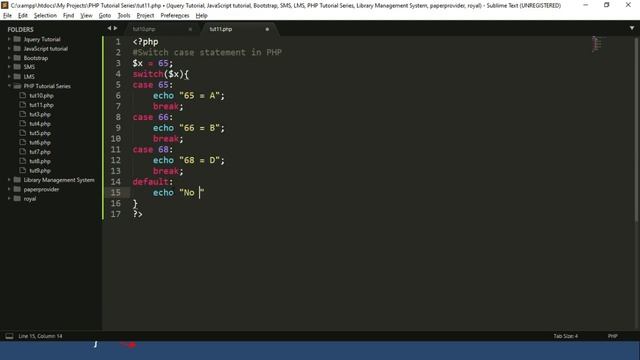Open tut10.php in the sidebar

point(41,96)
